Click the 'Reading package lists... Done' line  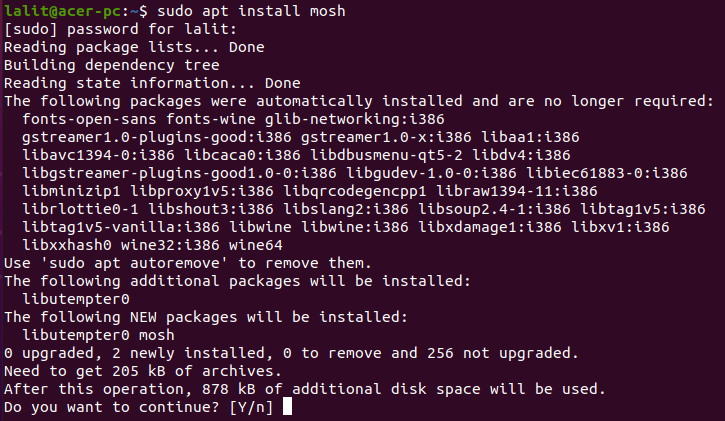pos(127,47)
